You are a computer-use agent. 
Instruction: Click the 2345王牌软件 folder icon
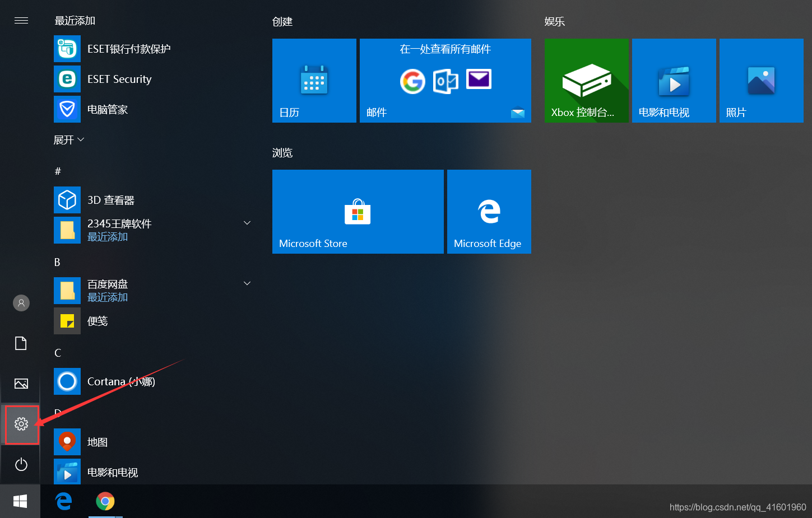pyautogui.click(x=67, y=230)
